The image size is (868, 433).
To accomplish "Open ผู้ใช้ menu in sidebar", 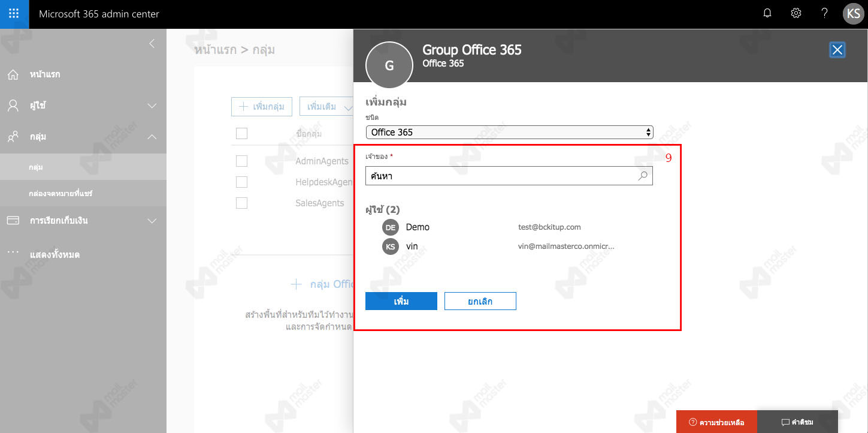I will point(38,106).
